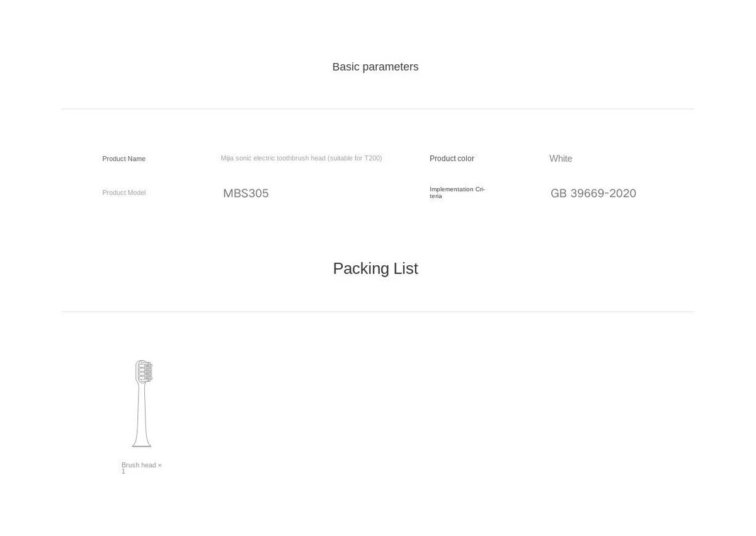The width and height of the screenshot is (756, 536).
Task: Select the "Implementation Criteria" label
Action: click(457, 192)
